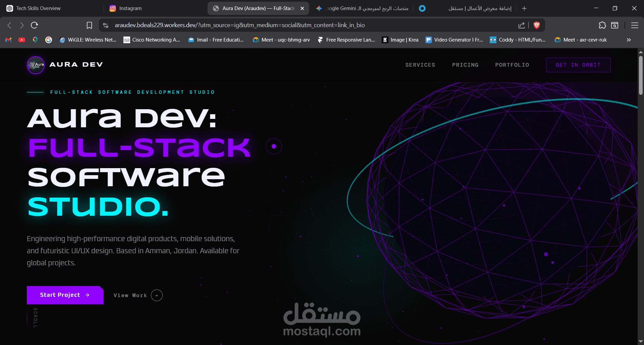
Task: Open Imail - Free Educati... bookmark
Action: pyautogui.click(x=216, y=40)
